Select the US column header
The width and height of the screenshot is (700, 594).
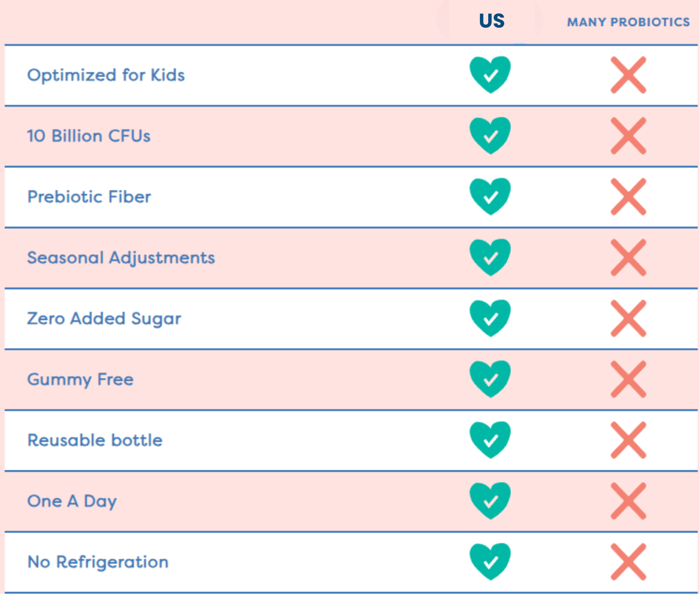click(x=492, y=21)
